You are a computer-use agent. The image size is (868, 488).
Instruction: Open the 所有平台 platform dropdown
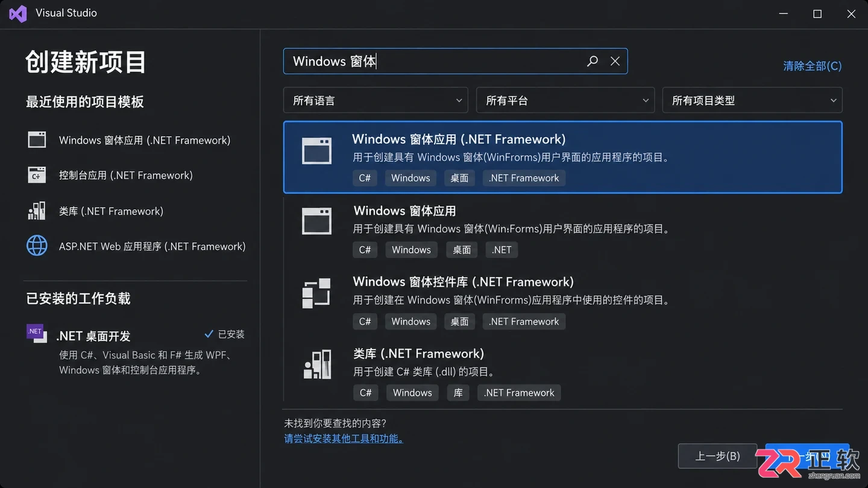(x=565, y=101)
